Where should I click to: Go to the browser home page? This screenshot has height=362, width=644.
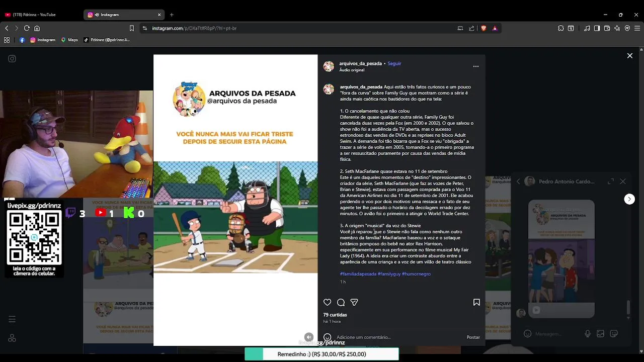(37, 28)
